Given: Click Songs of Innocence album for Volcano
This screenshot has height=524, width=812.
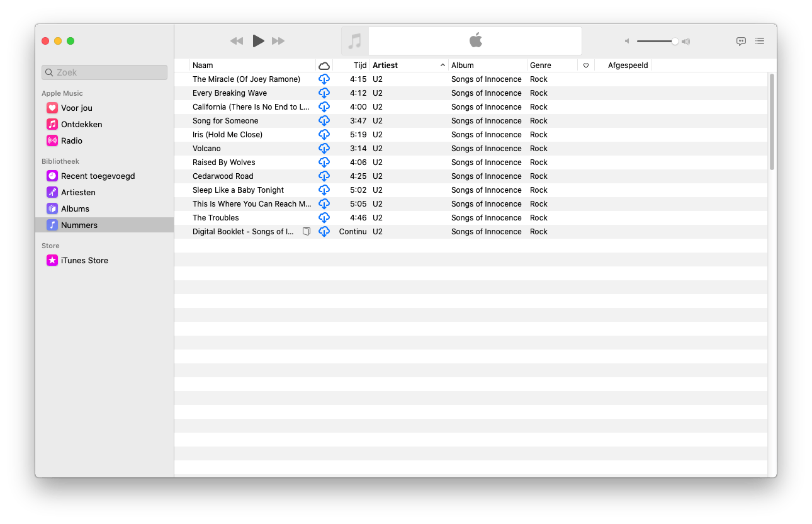Looking at the screenshot, I should point(487,149).
